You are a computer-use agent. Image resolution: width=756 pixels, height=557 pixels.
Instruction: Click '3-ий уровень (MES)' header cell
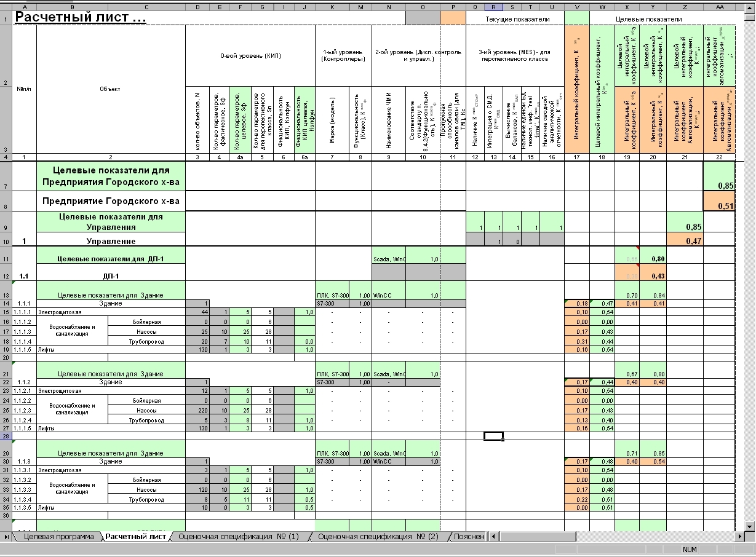(x=515, y=56)
